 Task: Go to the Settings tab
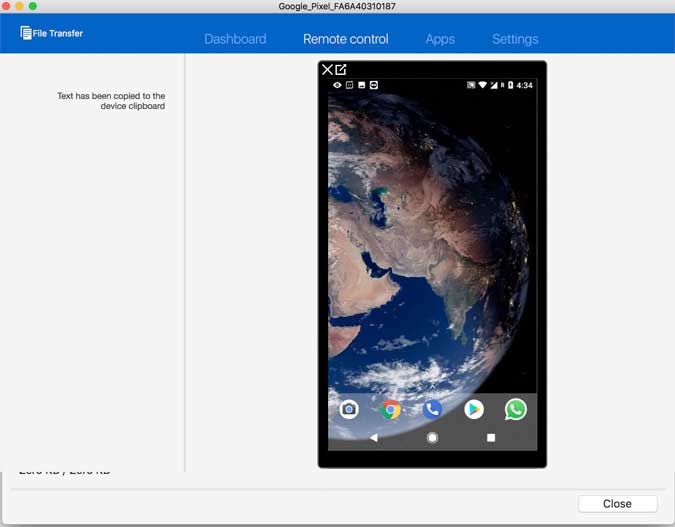click(515, 39)
